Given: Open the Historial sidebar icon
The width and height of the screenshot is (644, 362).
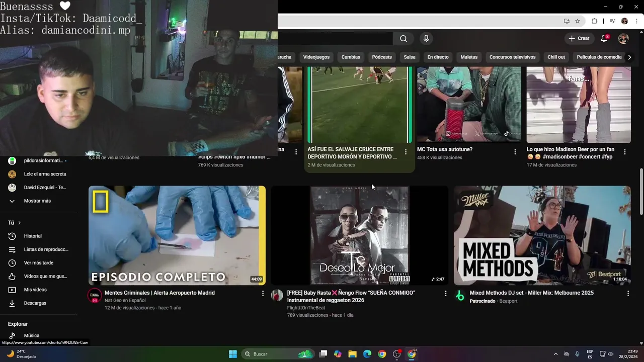Looking at the screenshot, I should tap(12, 236).
